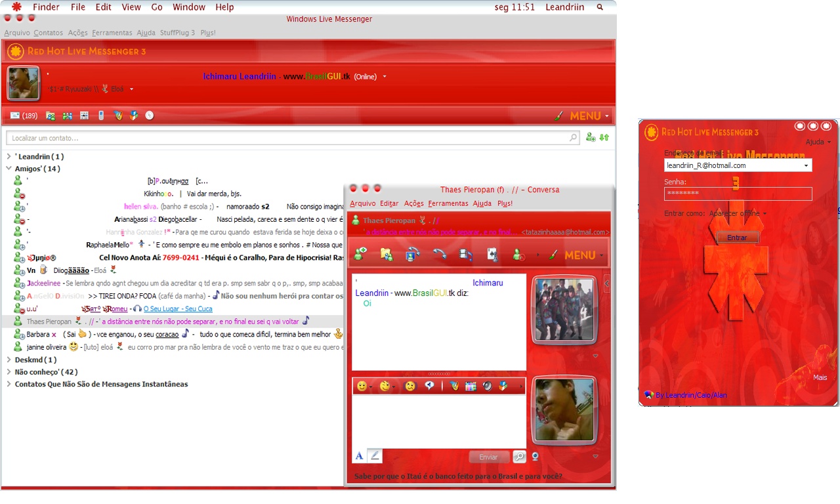Open the personal message dropdown arrow

(x=131, y=89)
